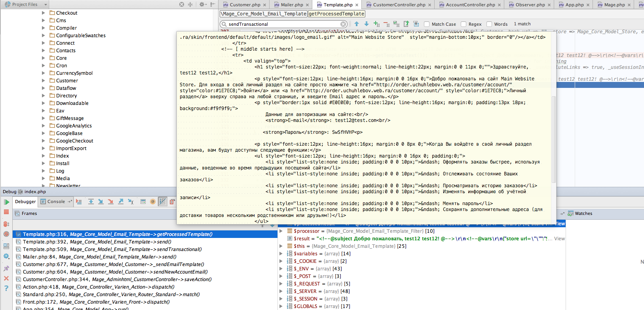644x310 pixels.
Task: Step into the function
Action: coord(101,202)
